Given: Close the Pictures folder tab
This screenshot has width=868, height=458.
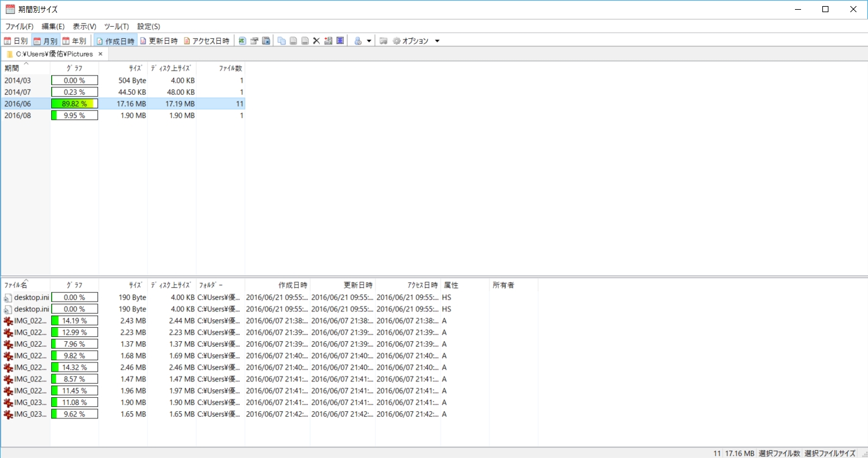Looking at the screenshot, I should pos(100,54).
